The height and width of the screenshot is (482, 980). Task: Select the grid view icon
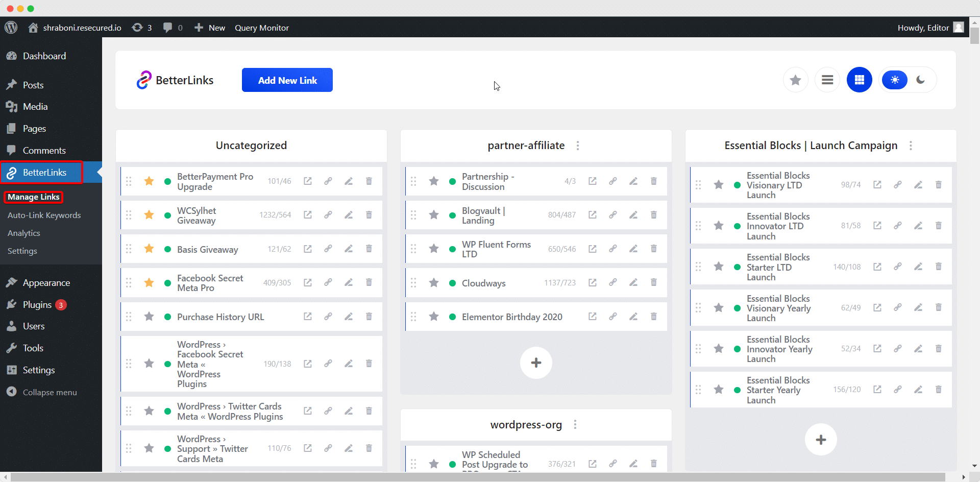(859, 80)
